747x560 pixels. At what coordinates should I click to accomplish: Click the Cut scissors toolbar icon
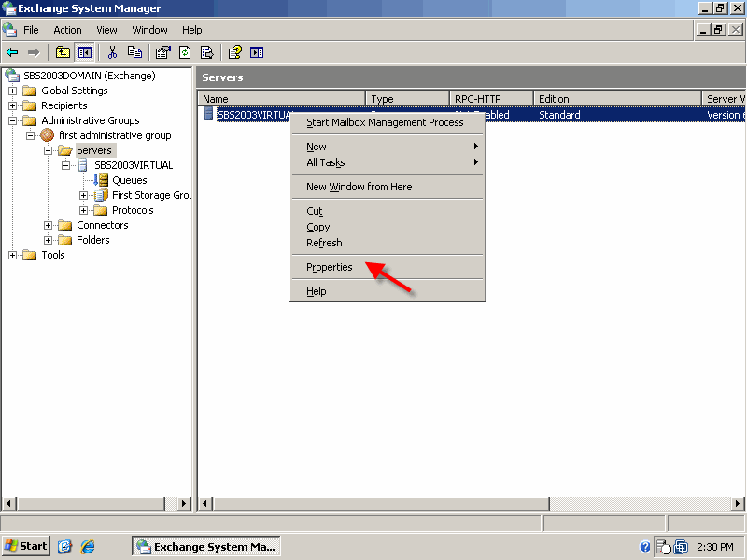point(112,52)
